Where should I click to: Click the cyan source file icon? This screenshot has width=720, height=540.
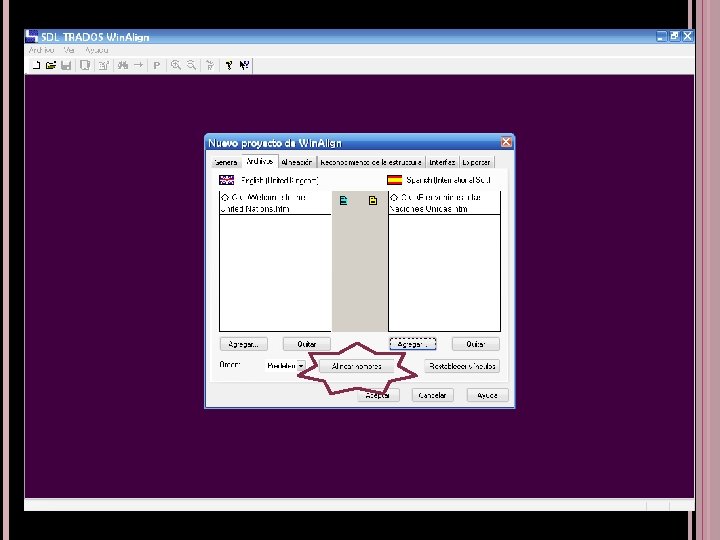(x=343, y=201)
